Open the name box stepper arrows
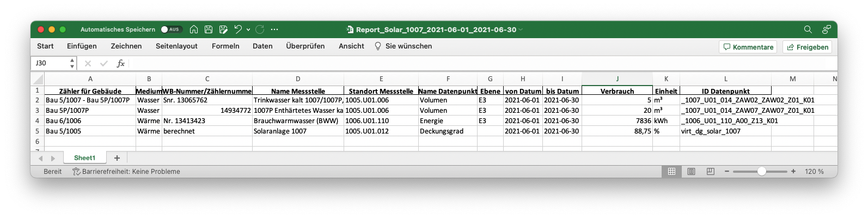The width and height of the screenshot is (868, 218). pyautogui.click(x=72, y=63)
